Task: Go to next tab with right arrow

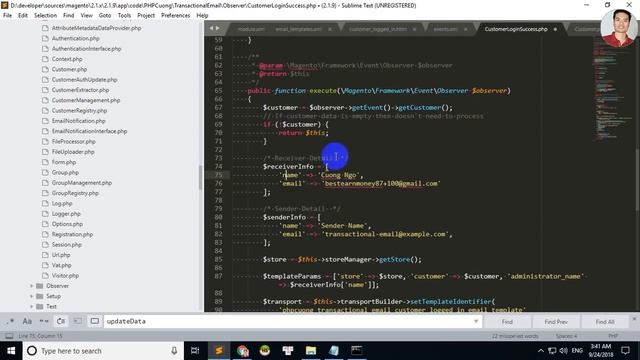Action: click(218, 28)
